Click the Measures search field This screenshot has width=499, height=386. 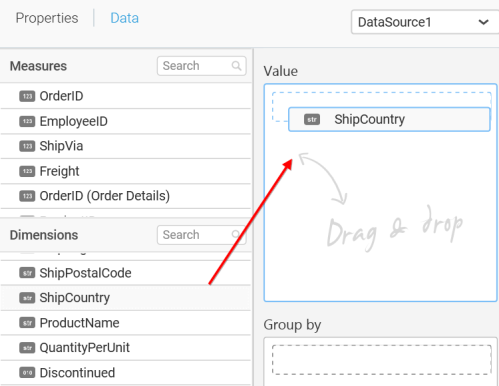[202, 66]
